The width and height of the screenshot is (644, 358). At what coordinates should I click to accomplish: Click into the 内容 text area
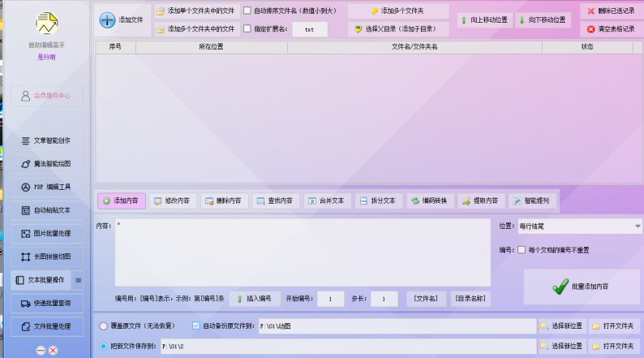tap(303, 252)
